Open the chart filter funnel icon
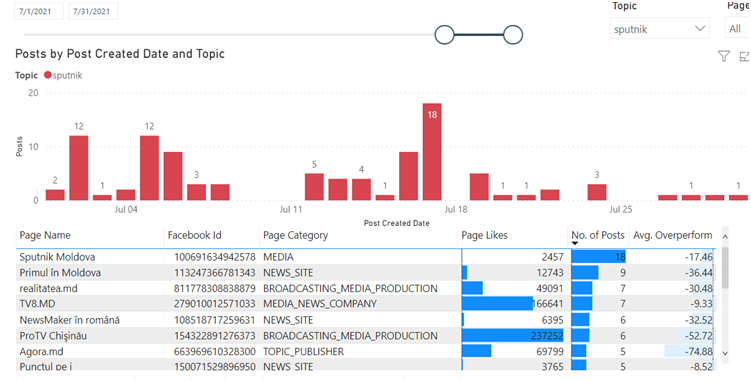The height and width of the screenshot is (382, 751). pyautogui.click(x=724, y=56)
